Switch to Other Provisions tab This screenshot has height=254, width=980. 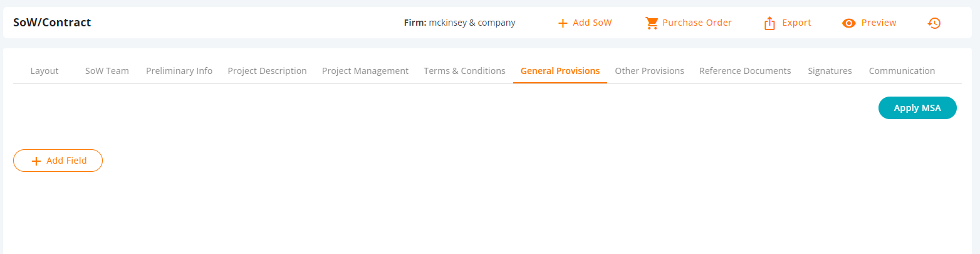tap(649, 71)
